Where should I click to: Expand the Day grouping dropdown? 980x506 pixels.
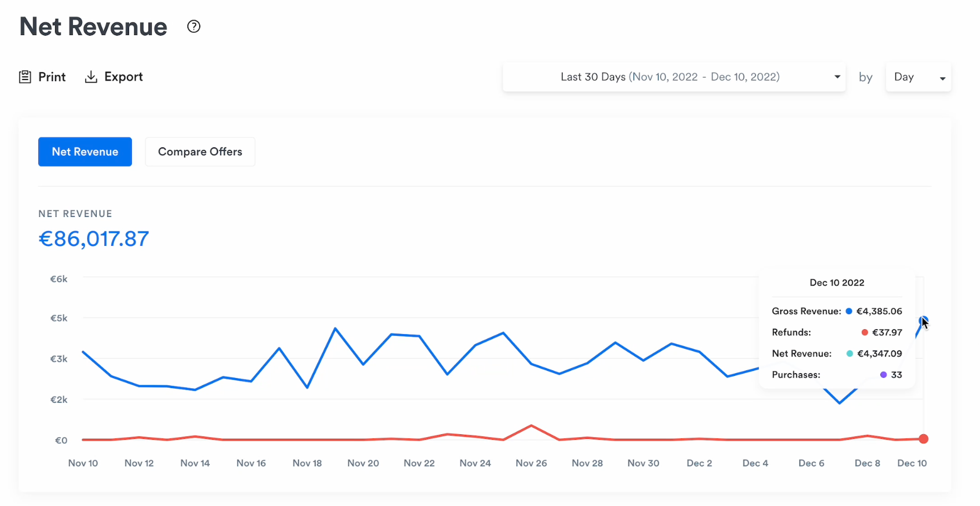pyautogui.click(x=918, y=77)
